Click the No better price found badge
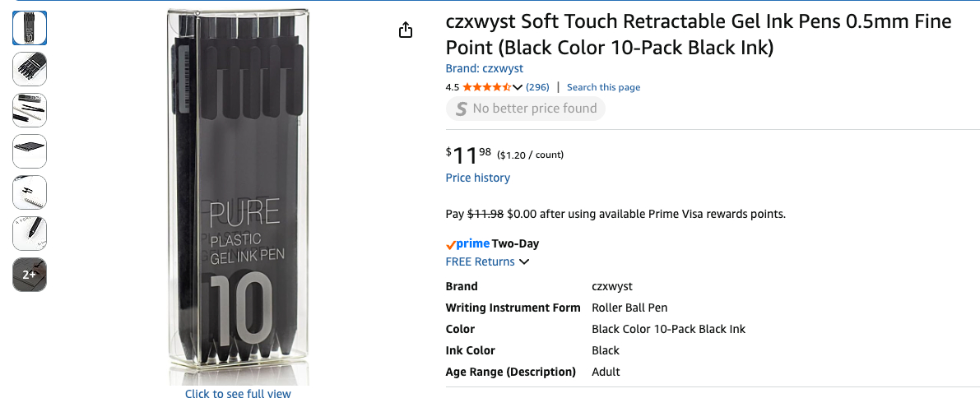The width and height of the screenshot is (980, 398). [x=525, y=109]
